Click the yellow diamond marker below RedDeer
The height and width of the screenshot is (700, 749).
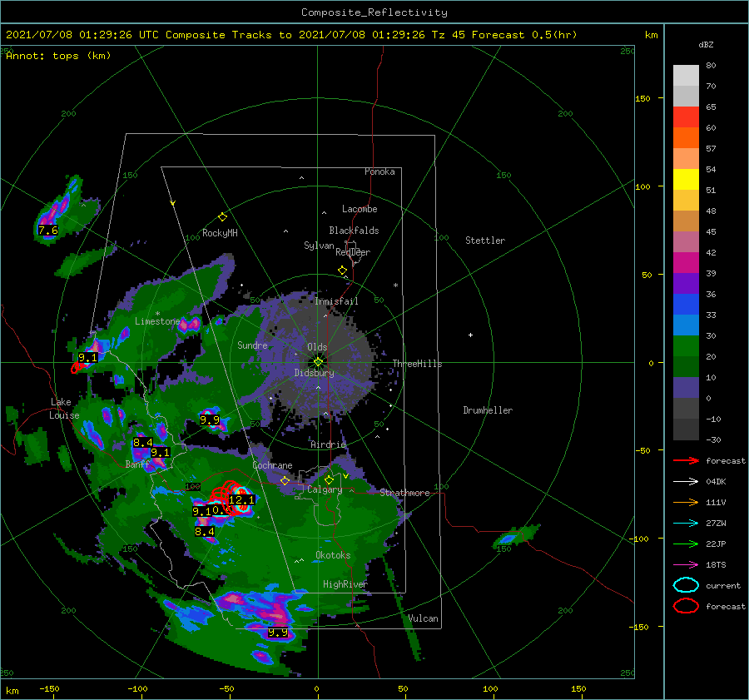tap(343, 271)
